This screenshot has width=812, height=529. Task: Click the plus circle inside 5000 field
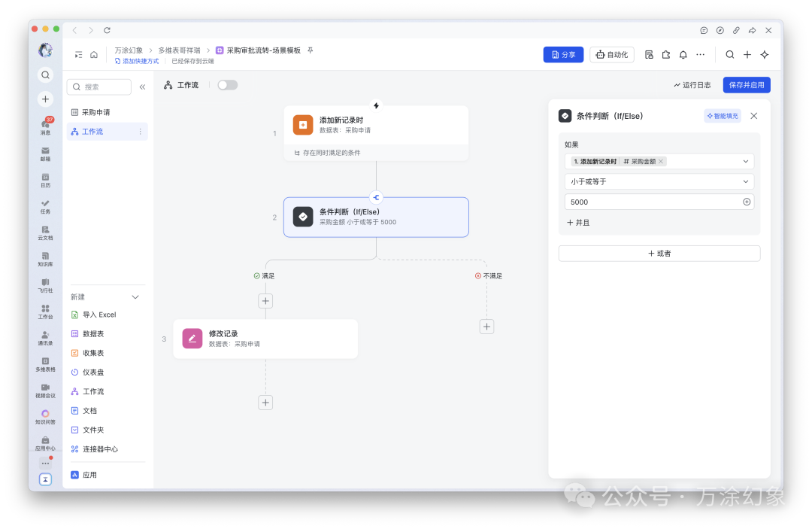[747, 202]
